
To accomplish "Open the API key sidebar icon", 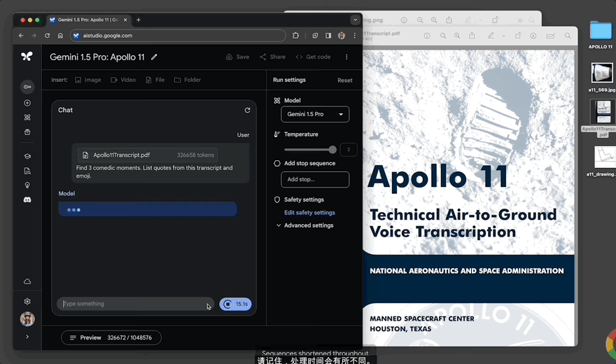I will 27,87.
